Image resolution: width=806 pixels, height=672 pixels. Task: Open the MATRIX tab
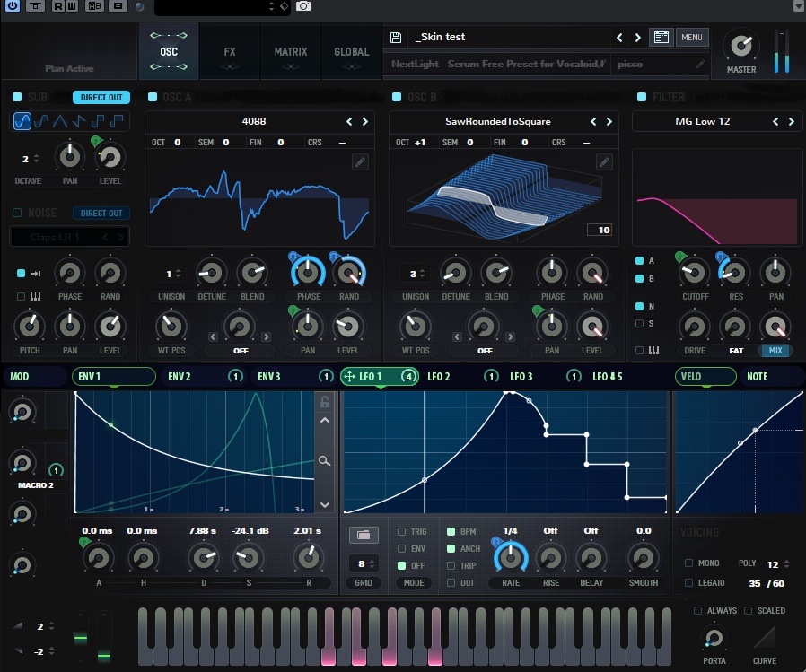coord(290,52)
